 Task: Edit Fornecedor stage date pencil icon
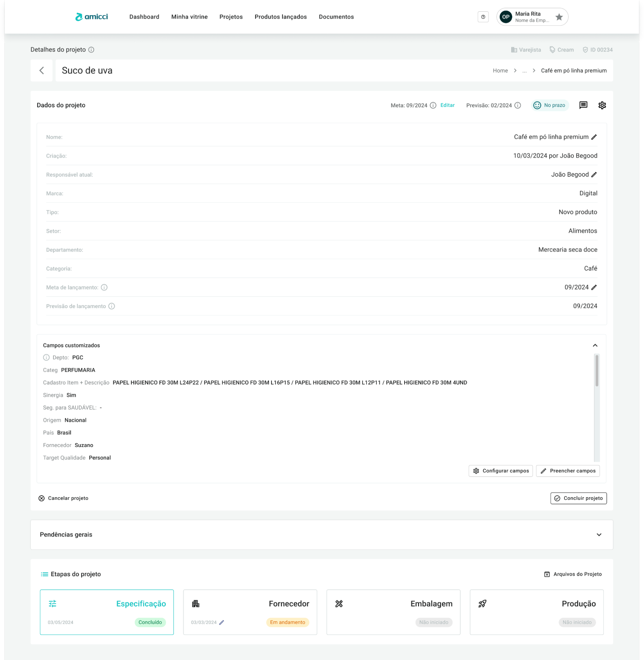[x=222, y=622]
